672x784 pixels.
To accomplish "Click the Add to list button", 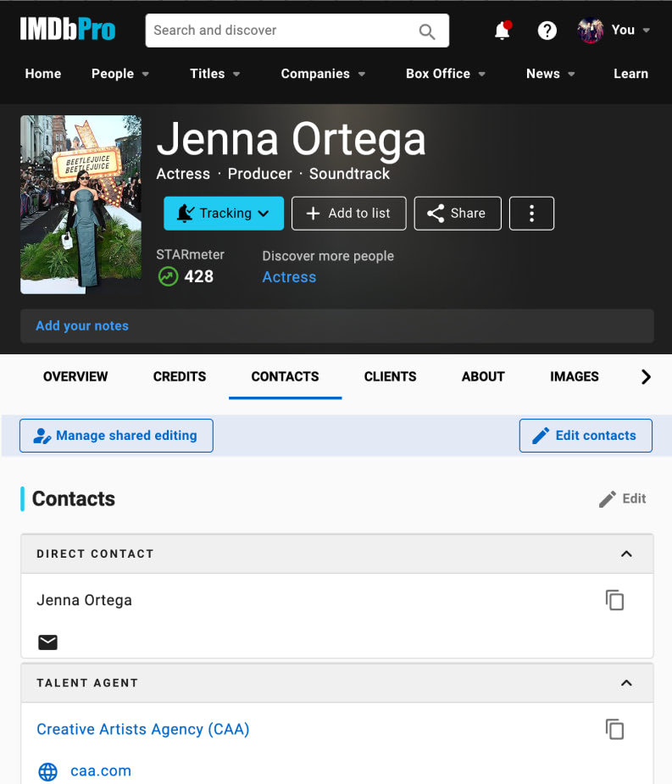I will [x=349, y=214].
